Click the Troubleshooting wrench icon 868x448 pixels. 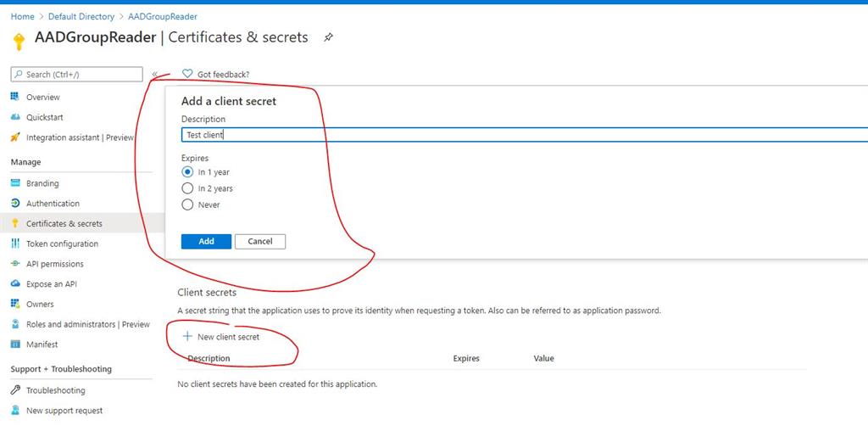pos(15,390)
